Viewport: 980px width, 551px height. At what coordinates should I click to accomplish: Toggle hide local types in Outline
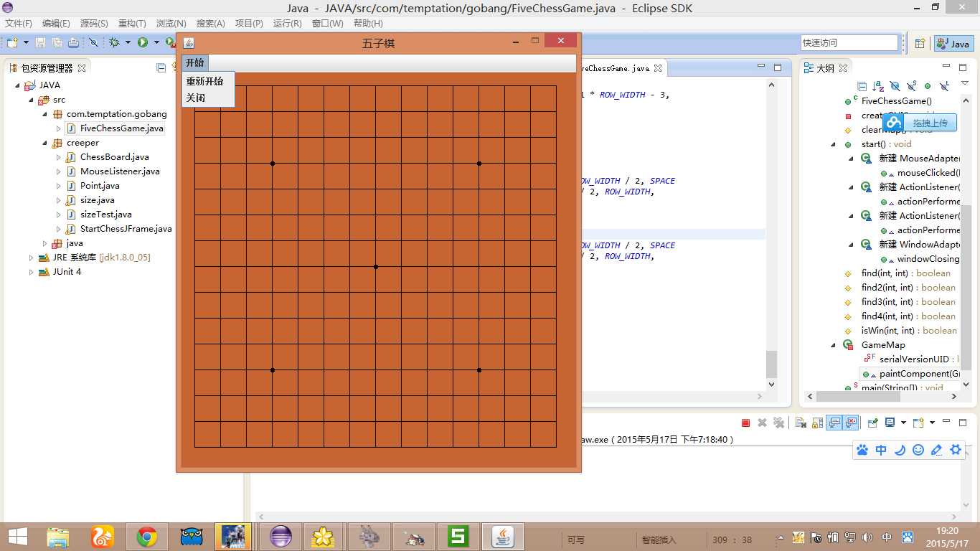click(944, 86)
